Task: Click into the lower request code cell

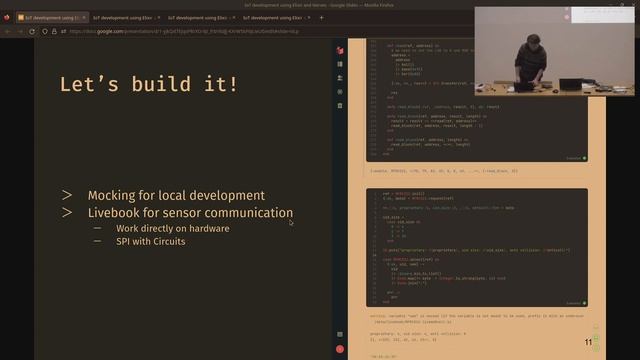Action: (x=477, y=248)
